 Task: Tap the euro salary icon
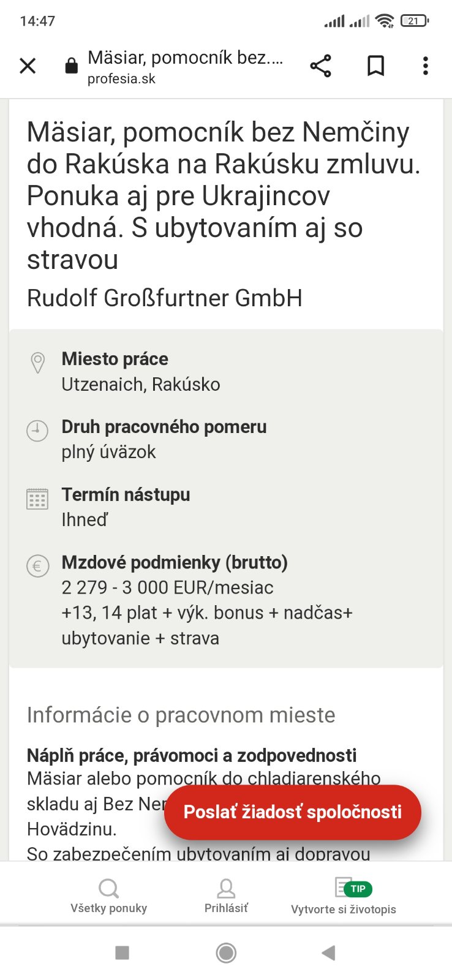(37, 566)
